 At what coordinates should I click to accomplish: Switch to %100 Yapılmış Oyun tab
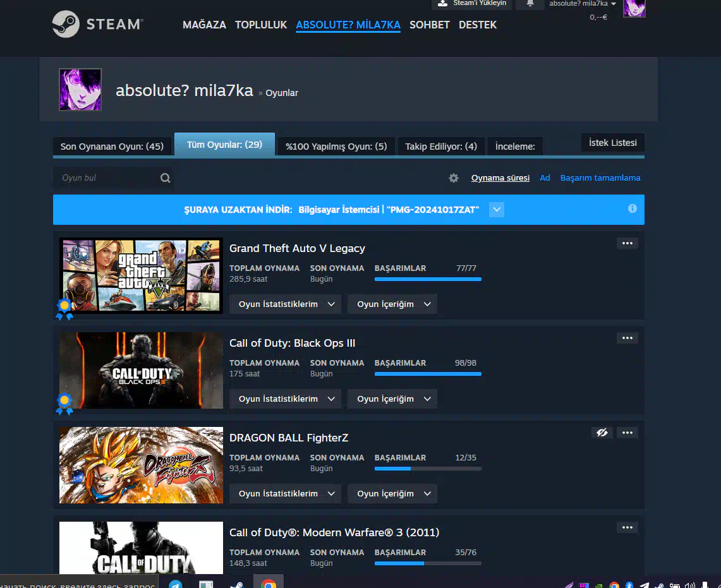point(336,146)
